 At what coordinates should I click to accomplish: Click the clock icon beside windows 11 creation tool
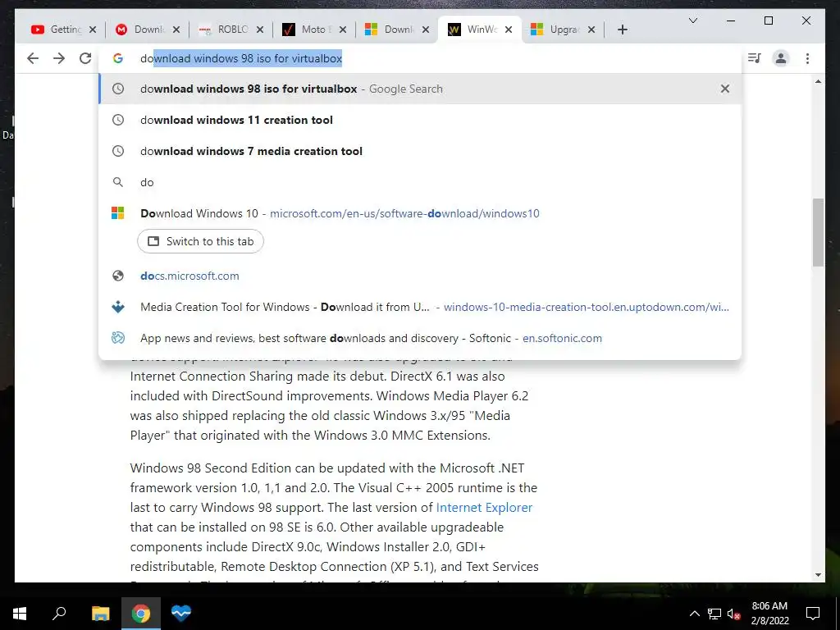point(118,120)
